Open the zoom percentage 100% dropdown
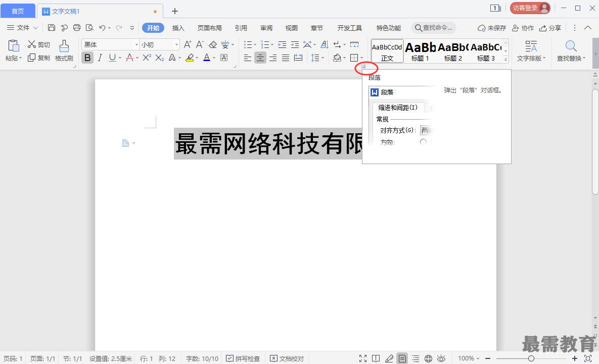599x364 pixels. tap(469, 358)
